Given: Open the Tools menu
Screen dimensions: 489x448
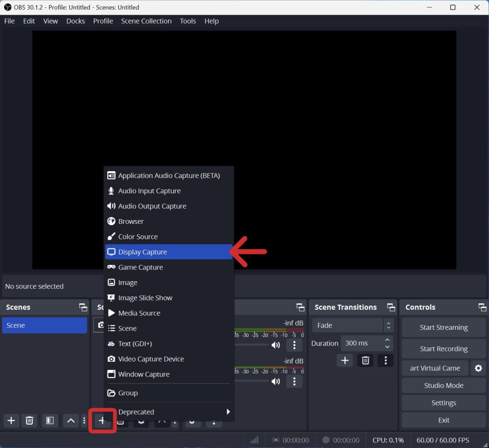Looking at the screenshot, I should point(187,21).
